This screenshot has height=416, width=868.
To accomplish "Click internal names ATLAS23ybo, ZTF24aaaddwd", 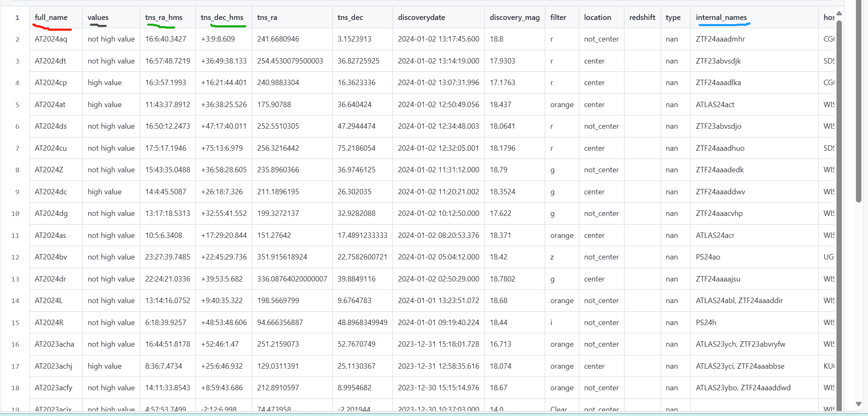I will 743,388.
